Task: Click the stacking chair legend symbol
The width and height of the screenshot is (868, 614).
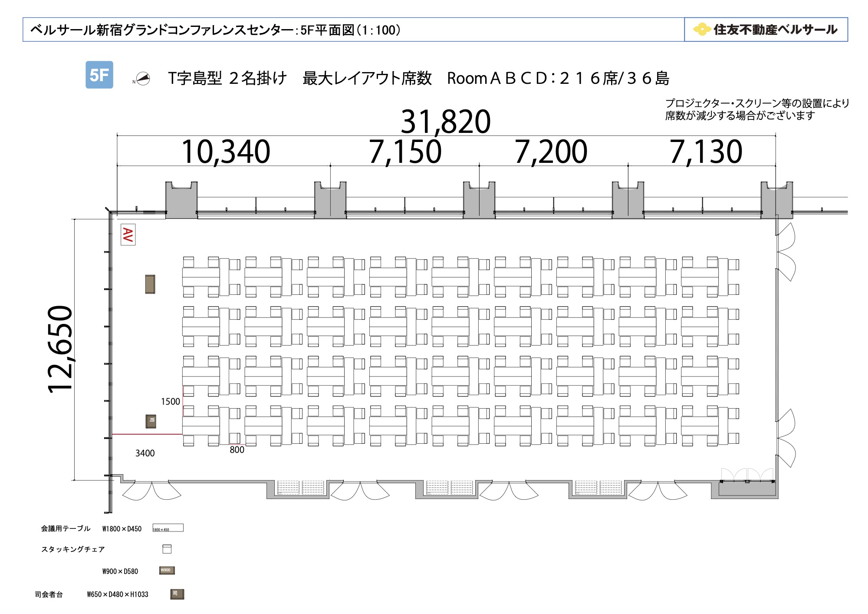Action: click(167, 549)
